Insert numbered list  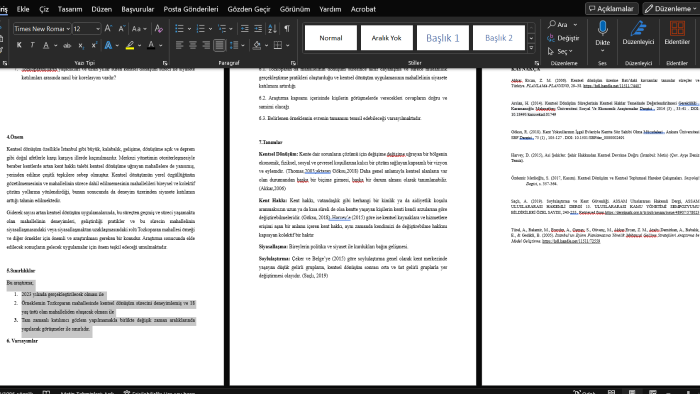(x=200, y=29)
